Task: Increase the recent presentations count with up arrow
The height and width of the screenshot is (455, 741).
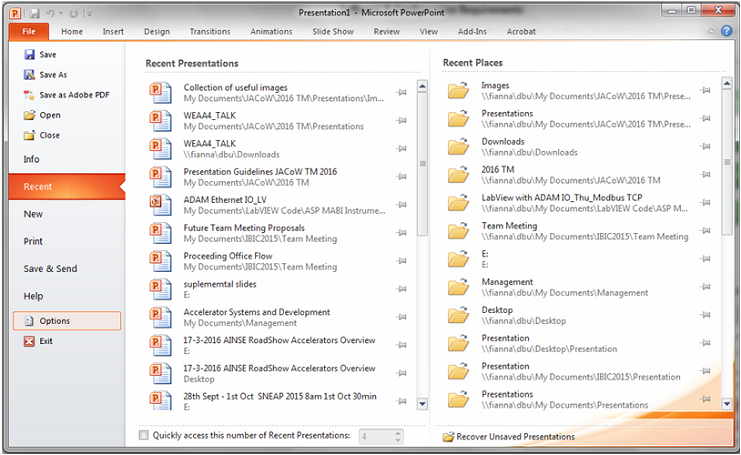Action: click(398, 432)
